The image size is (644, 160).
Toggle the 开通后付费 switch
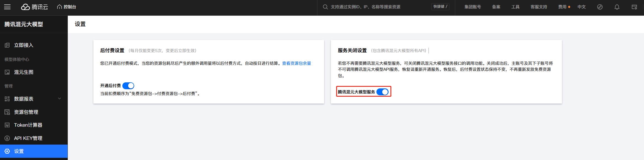click(x=128, y=86)
